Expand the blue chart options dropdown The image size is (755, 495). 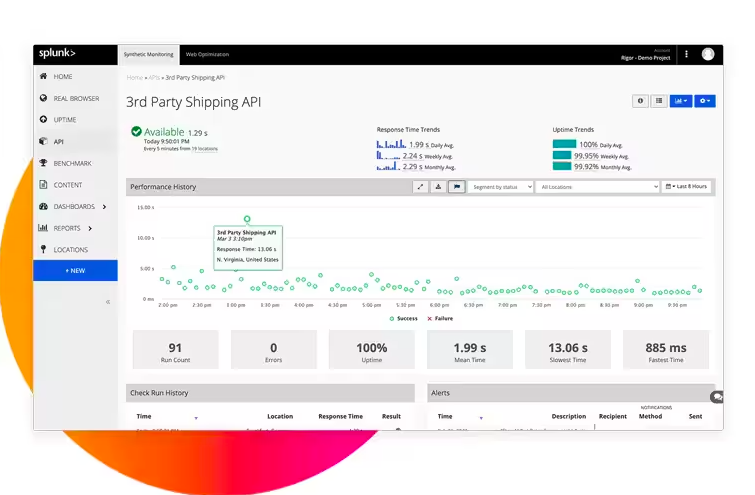pyautogui.click(x=681, y=101)
